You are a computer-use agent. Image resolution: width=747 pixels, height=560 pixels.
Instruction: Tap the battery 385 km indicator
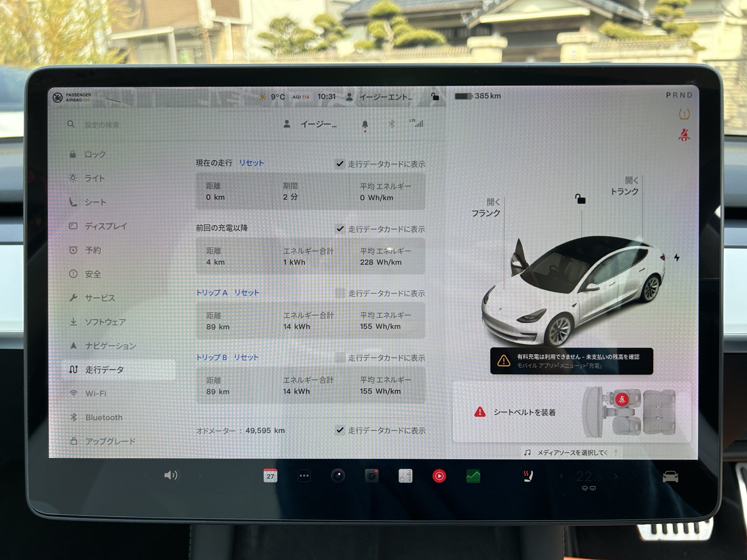click(477, 96)
